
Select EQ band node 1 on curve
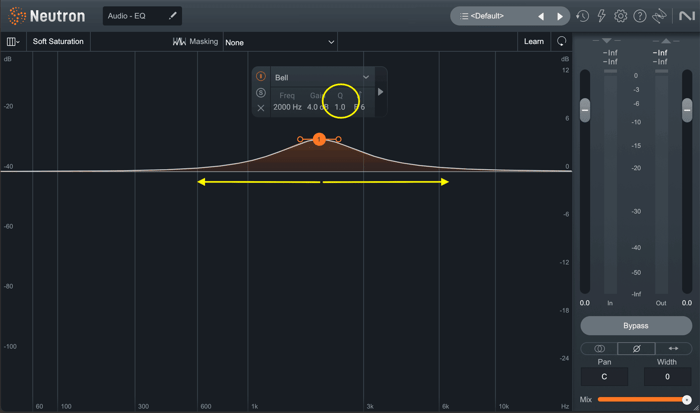(319, 139)
